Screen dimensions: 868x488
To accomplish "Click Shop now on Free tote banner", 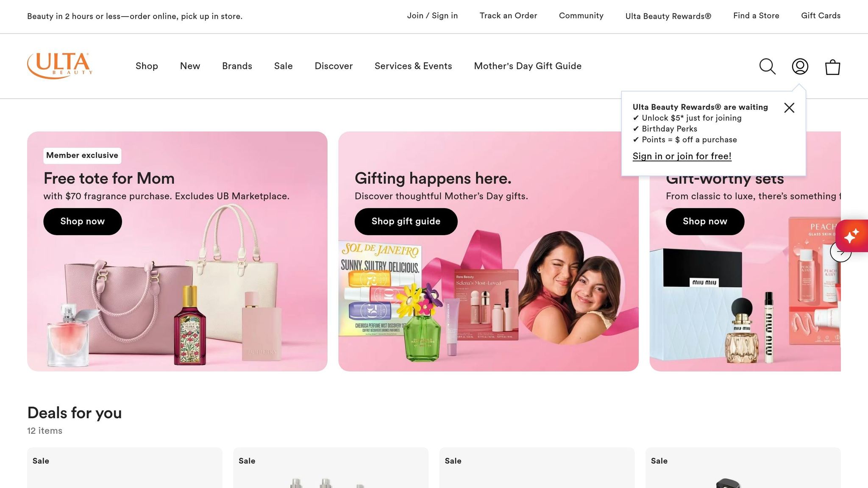I will coord(83,221).
